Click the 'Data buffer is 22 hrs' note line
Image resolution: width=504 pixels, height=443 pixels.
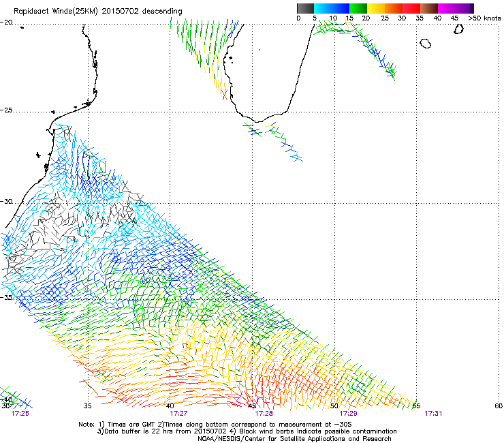click(247, 431)
